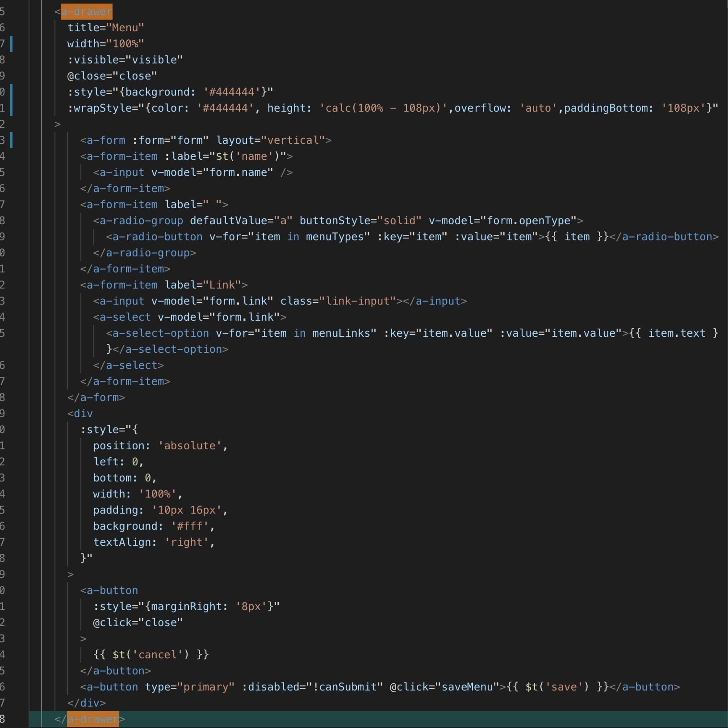Click type="primary" button attribute
Viewport: 728px width, 728px height.
click(190, 687)
